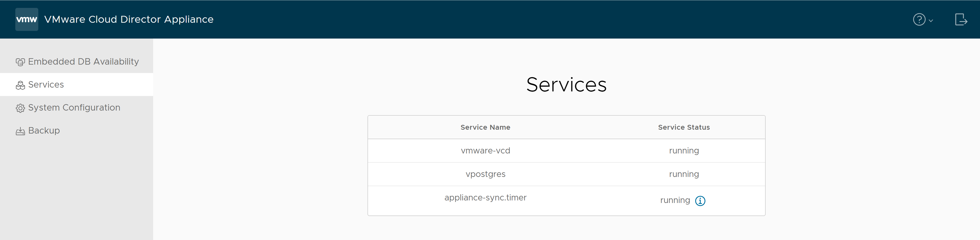Image resolution: width=980 pixels, height=240 pixels.
Task: Click the Services page heading
Action: click(566, 85)
